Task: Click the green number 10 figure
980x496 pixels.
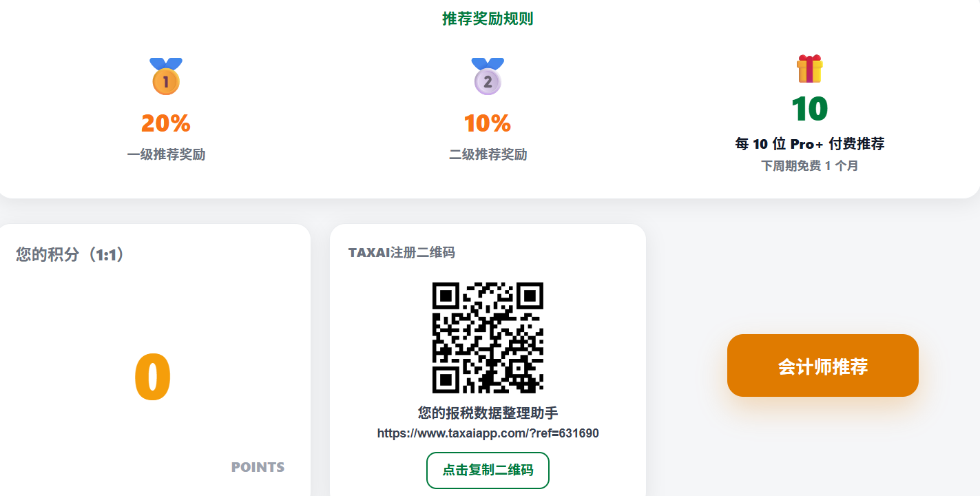Action: (809, 109)
